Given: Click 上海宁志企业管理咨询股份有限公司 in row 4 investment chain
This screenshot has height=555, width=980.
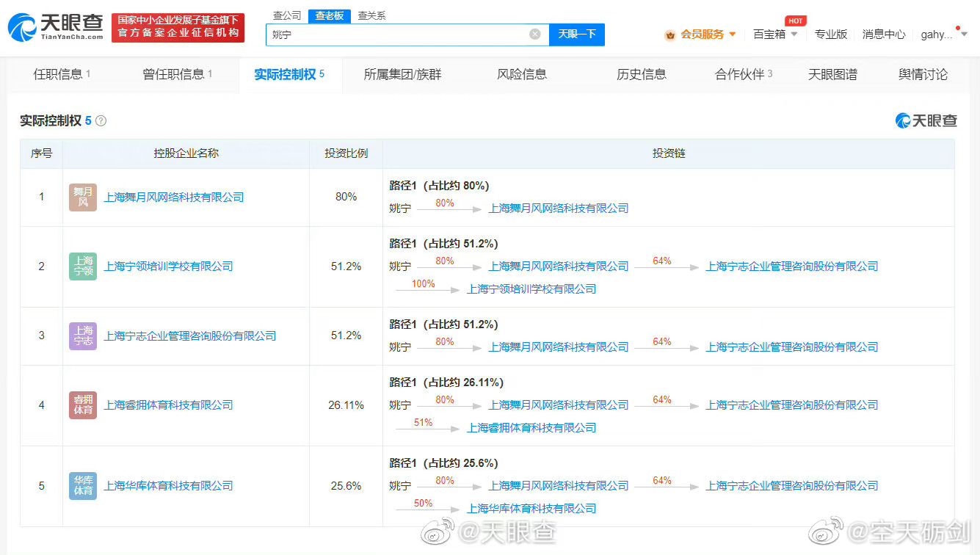Looking at the screenshot, I should (792, 405).
